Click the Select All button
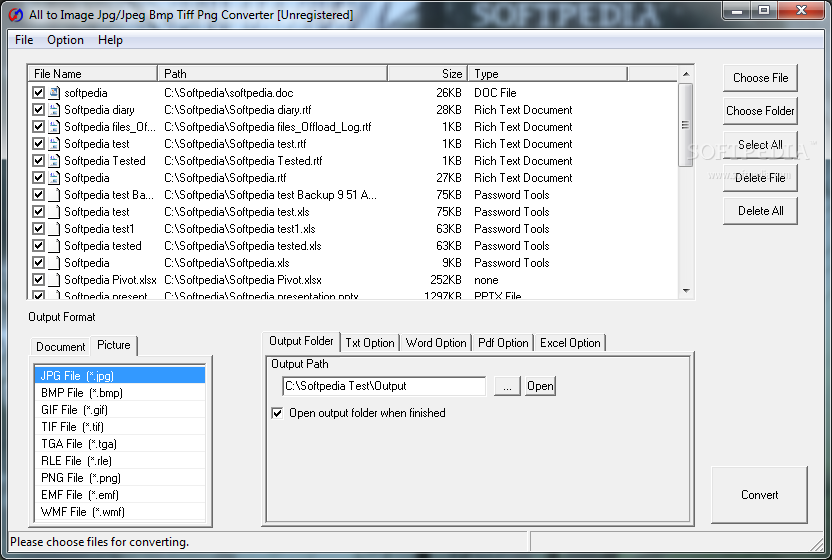Image resolution: width=832 pixels, height=560 pixels. click(760, 145)
